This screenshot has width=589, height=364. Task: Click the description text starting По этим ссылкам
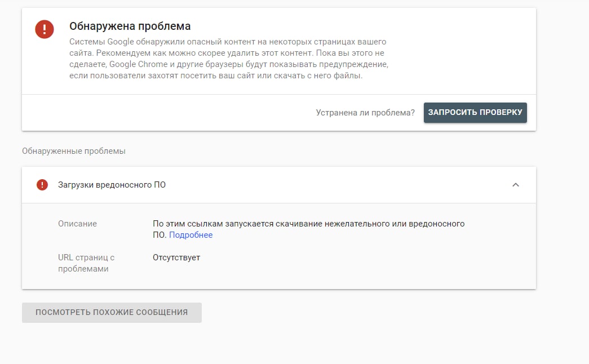coord(308,229)
